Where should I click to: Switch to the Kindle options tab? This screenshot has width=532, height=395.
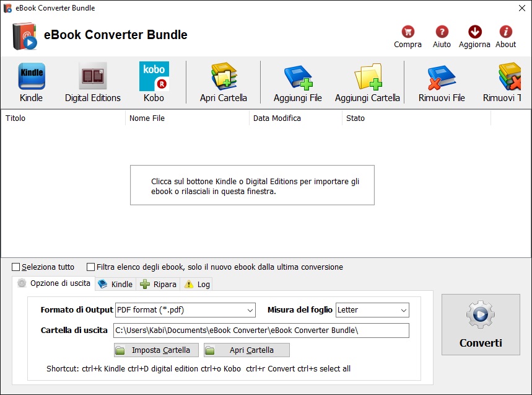[116, 284]
